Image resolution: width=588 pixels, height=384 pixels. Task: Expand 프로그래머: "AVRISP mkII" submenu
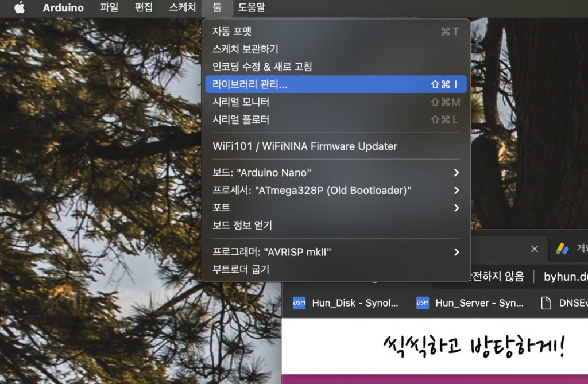tap(336, 252)
